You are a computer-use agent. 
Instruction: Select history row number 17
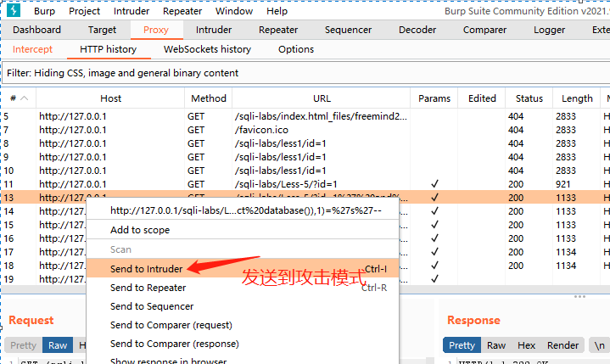point(43,252)
